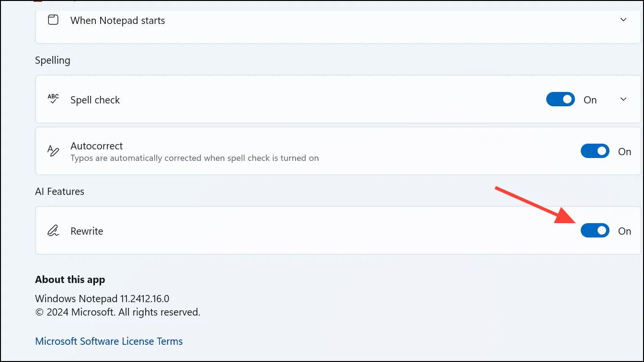Screen dimensions: 644x362
Task: Click the Autocorrect setting title
Action: (96, 146)
